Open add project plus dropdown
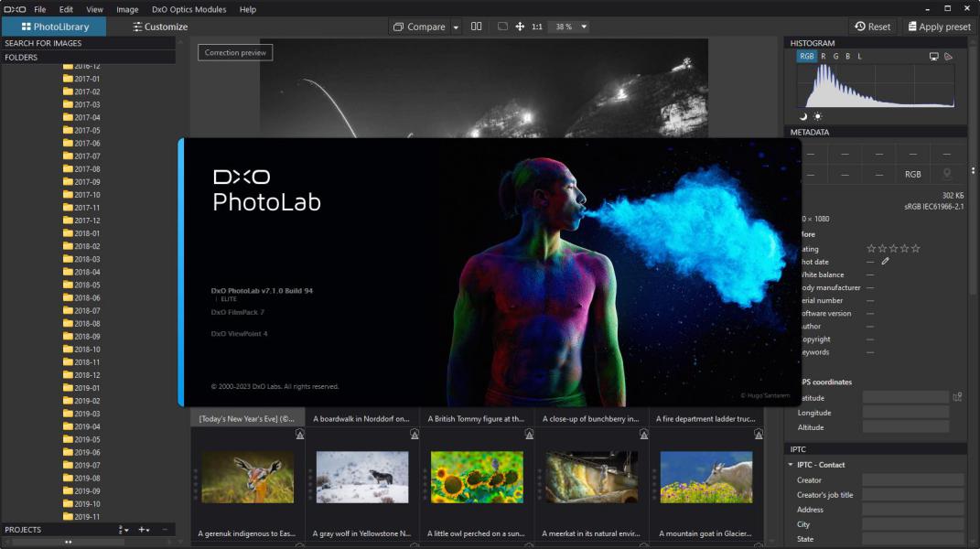 click(x=144, y=530)
